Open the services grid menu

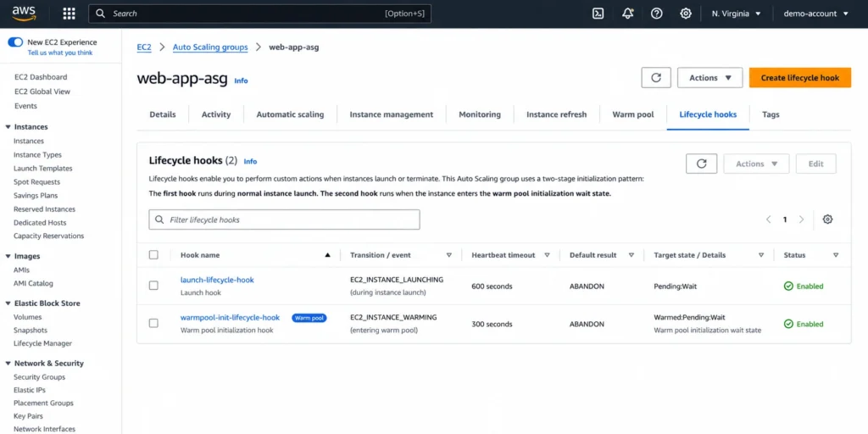(70, 14)
